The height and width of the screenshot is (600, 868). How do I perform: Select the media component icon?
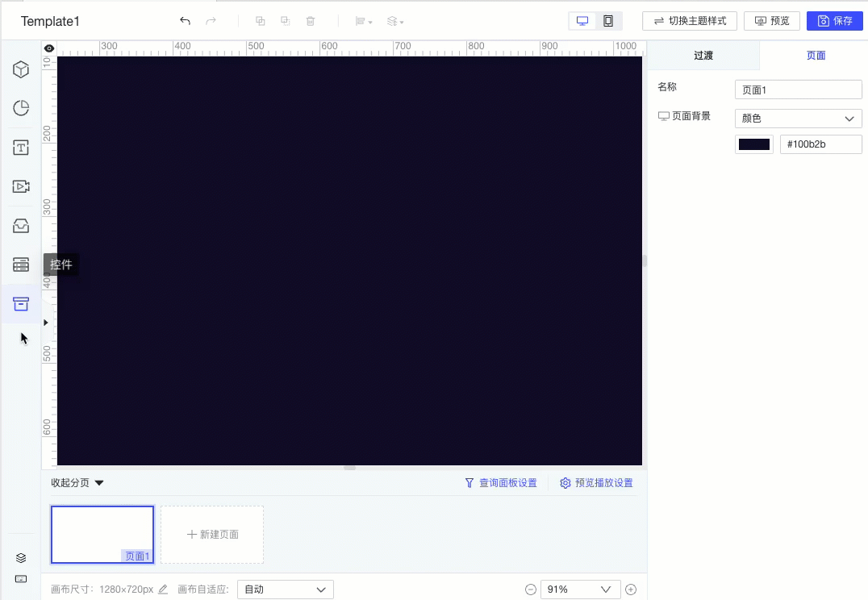(x=20, y=186)
